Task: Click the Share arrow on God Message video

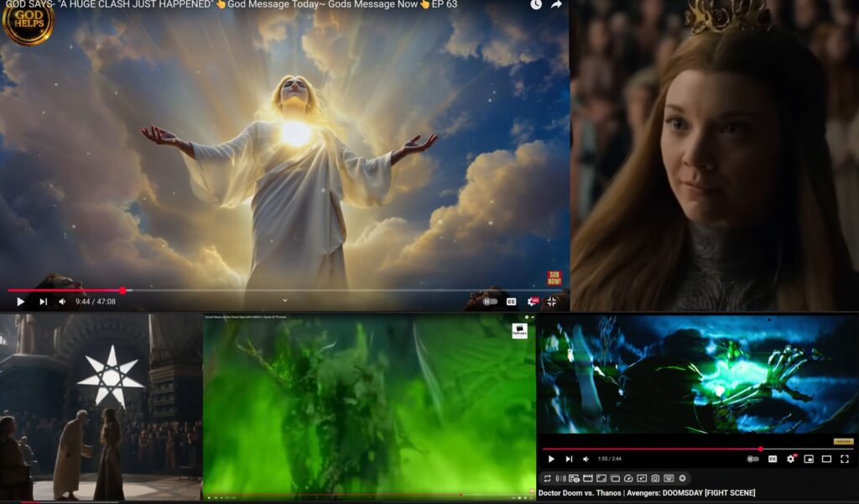Action: pos(556,4)
